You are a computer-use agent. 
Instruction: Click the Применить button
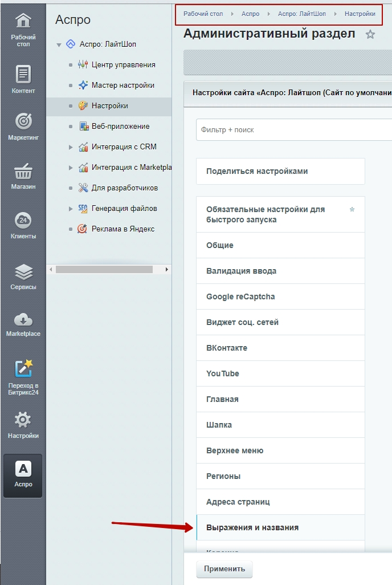(224, 569)
